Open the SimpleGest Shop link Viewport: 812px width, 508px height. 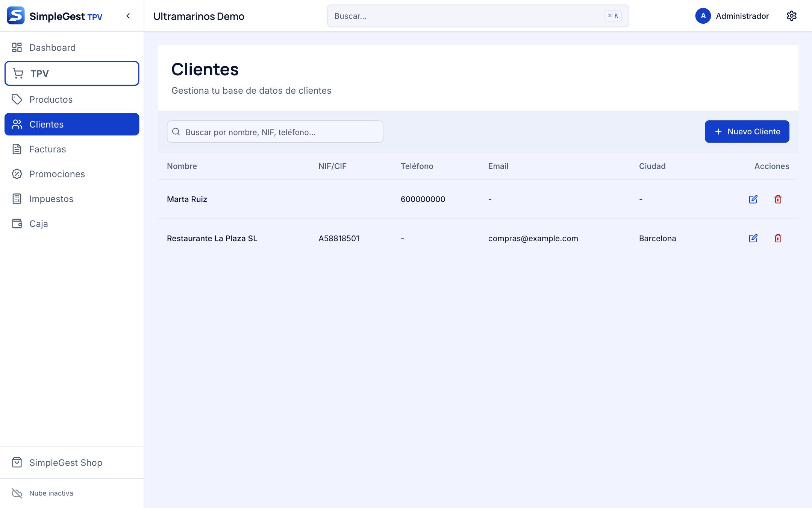[72, 462]
